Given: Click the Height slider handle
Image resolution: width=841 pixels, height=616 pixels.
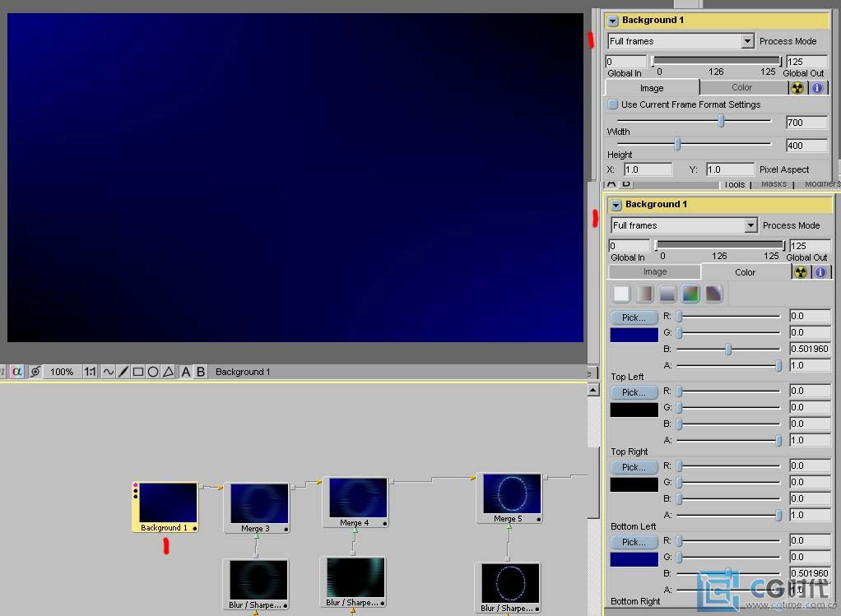Looking at the screenshot, I should [677, 144].
